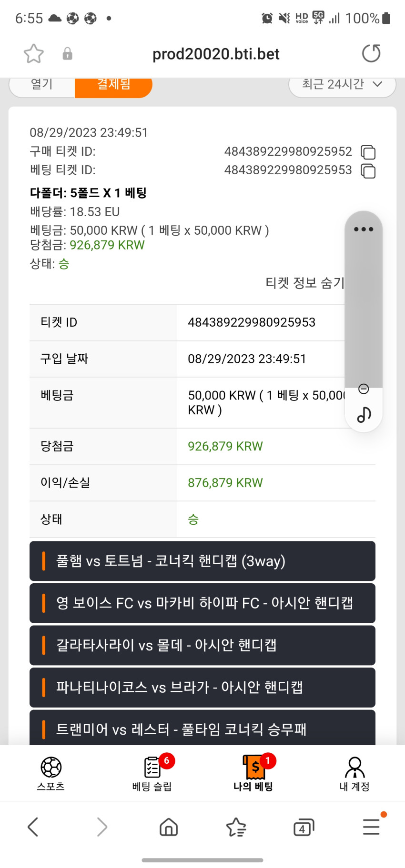
Task: Hide ticket info via 티켓 정보 숨기기
Action: tap(305, 283)
